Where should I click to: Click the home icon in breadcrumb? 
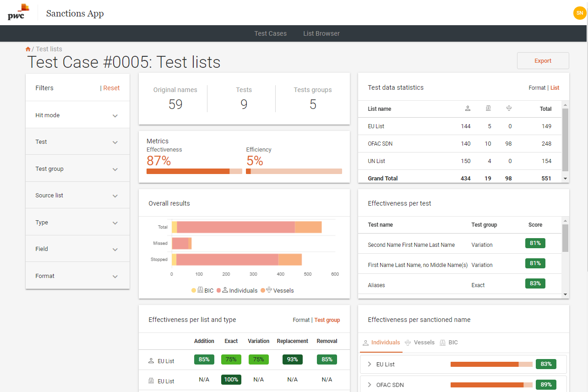[x=28, y=49]
